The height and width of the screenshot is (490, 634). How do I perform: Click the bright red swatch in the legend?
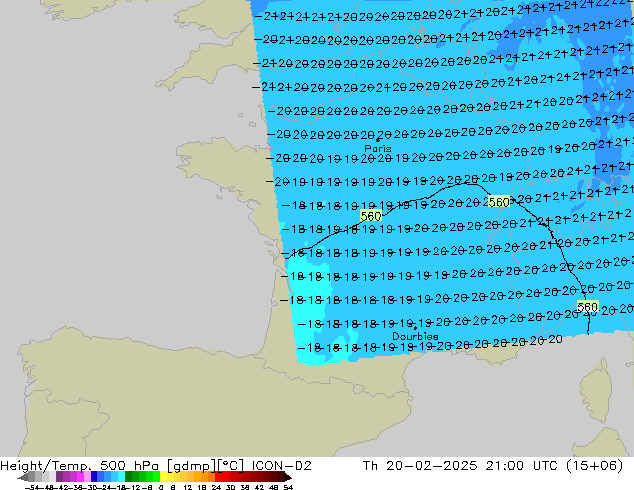[218, 476]
